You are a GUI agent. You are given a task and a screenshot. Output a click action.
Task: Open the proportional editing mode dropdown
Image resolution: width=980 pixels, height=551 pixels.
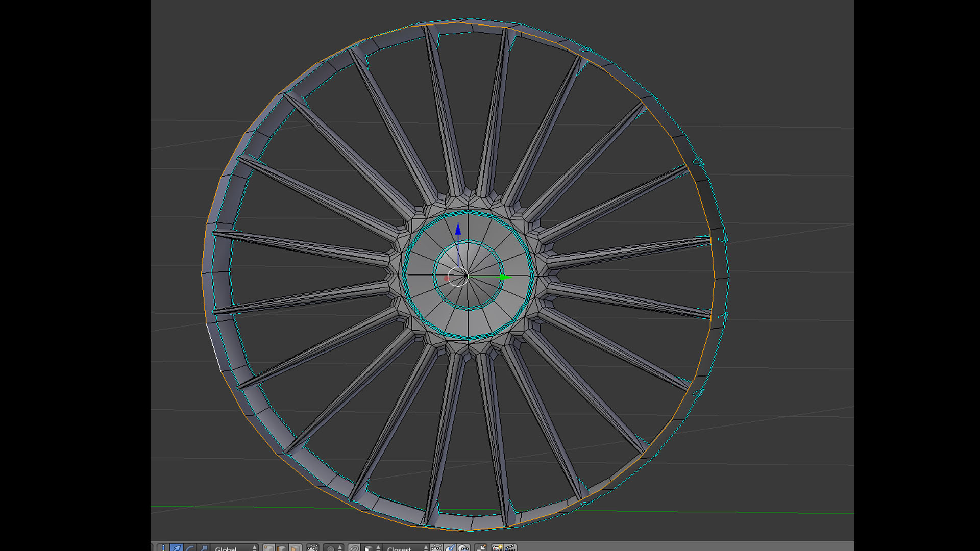334,548
